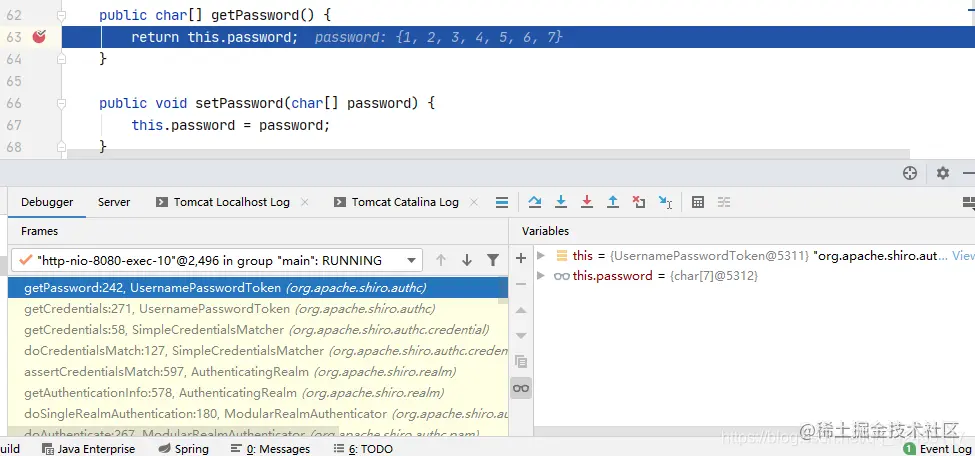Click fold marker at line 64

(61, 58)
